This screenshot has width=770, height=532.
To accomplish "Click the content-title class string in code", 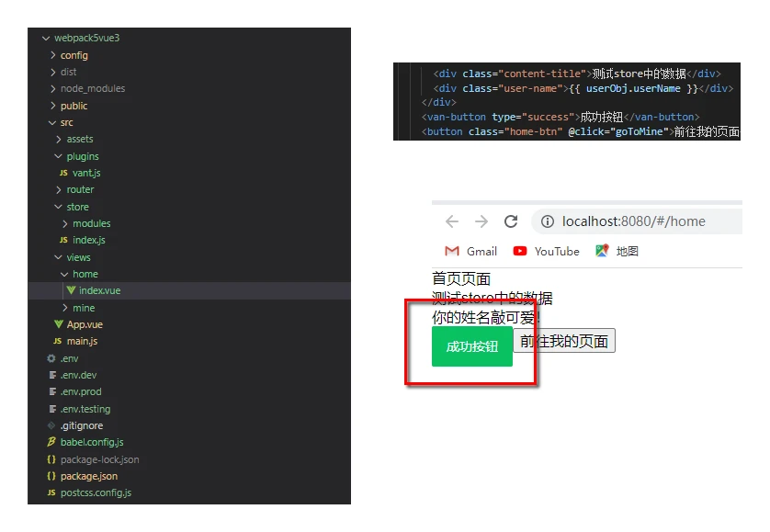I will pos(542,74).
